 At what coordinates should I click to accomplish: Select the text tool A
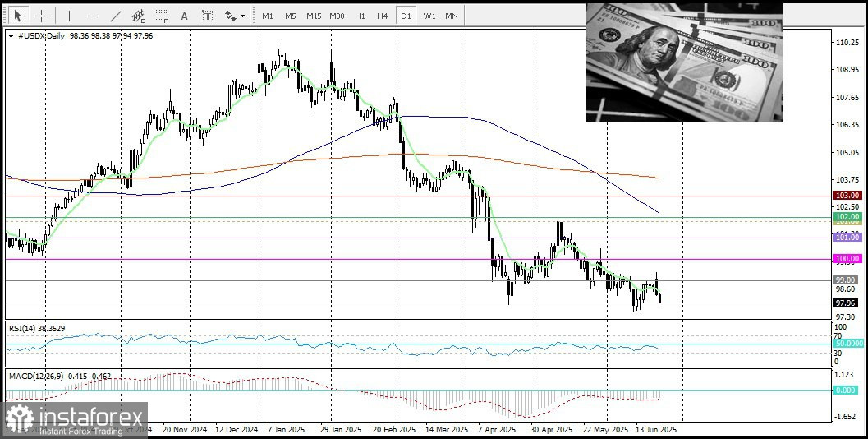(x=184, y=16)
